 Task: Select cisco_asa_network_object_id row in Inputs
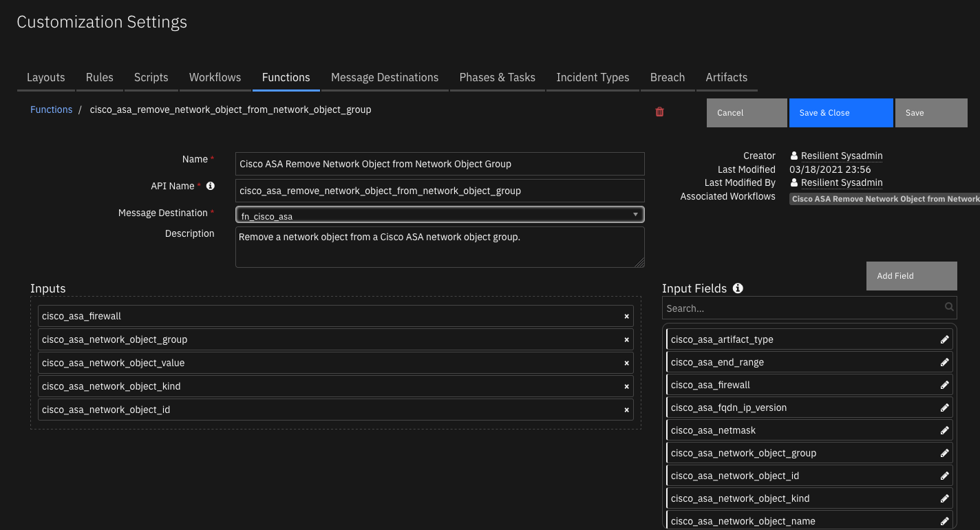[336, 410]
